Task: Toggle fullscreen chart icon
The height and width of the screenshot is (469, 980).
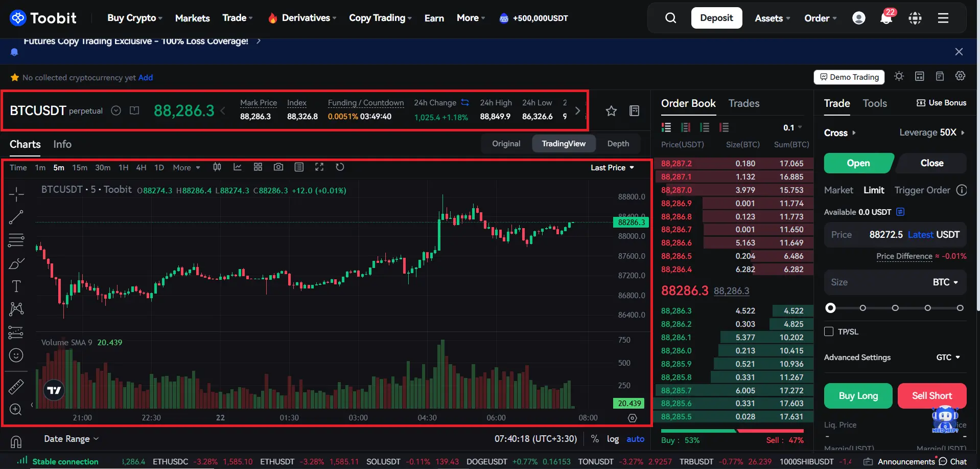Action: pos(319,167)
